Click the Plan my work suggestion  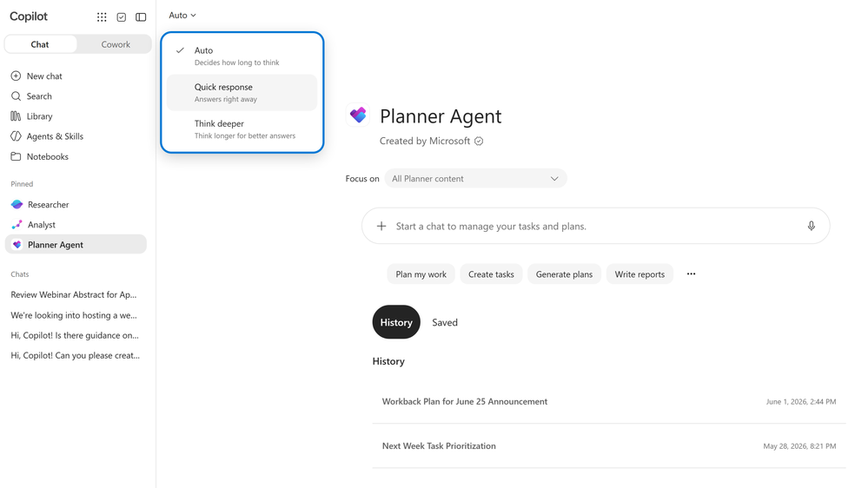pos(421,274)
